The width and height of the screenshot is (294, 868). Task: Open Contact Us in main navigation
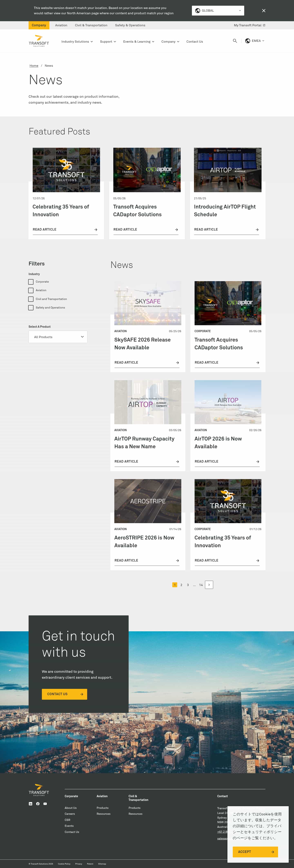point(195,41)
